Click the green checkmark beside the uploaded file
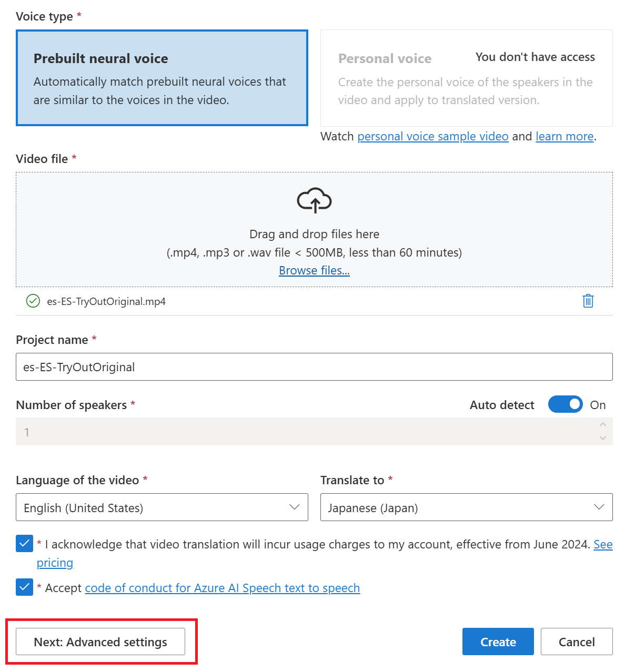Viewport: 625px width, 672px height. (x=33, y=301)
